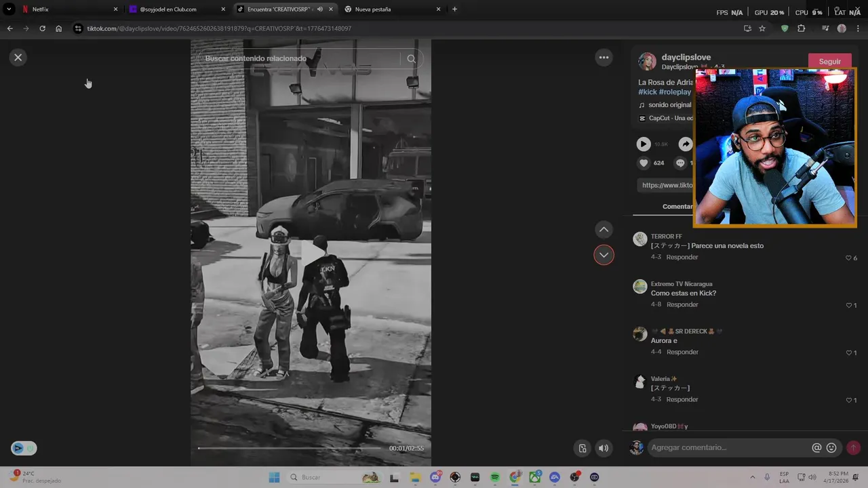Mute the TikTok tab's audio icon
Image resolution: width=868 pixels, height=488 pixels.
click(320, 9)
